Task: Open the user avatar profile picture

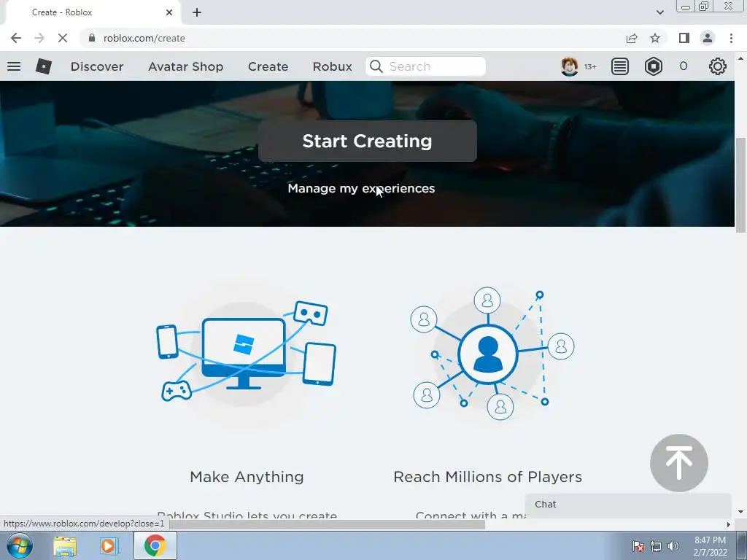Action: [x=569, y=66]
